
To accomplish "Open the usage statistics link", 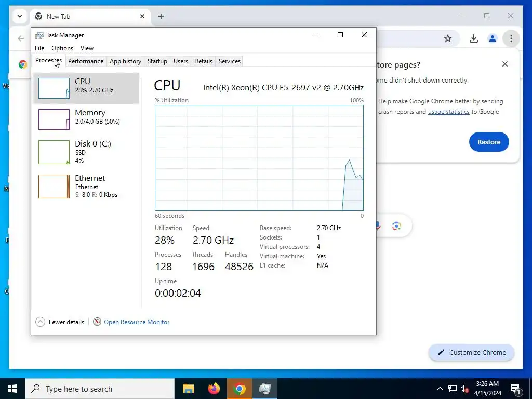I will (448, 112).
